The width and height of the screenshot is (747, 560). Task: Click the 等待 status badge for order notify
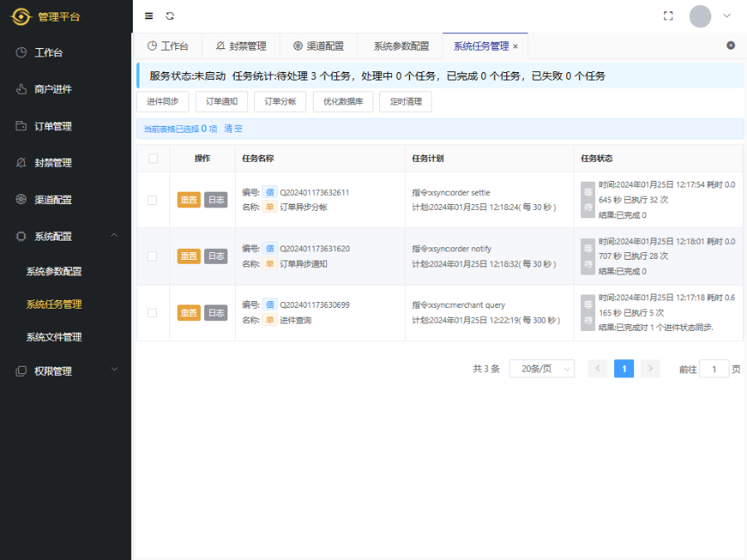pos(588,256)
